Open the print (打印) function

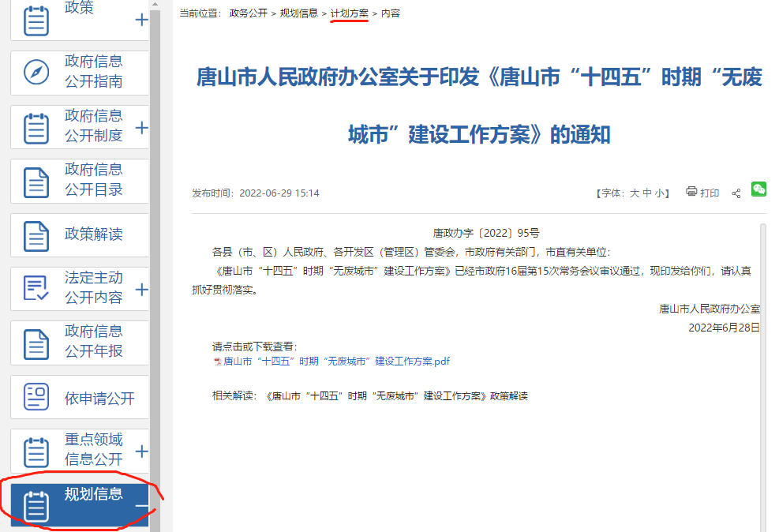coord(702,192)
